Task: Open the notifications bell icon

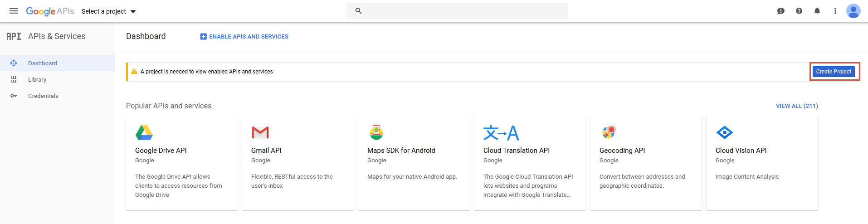Action: point(817,11)
